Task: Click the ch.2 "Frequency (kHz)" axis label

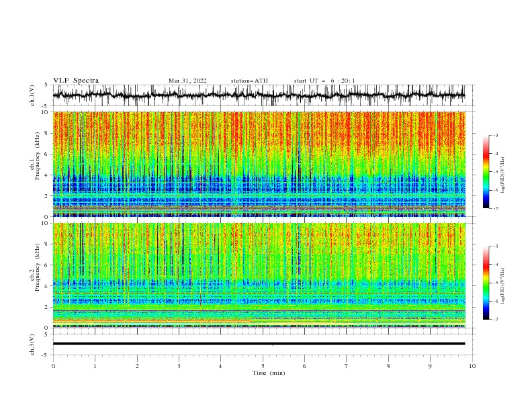Action: (x=38, y=267)
